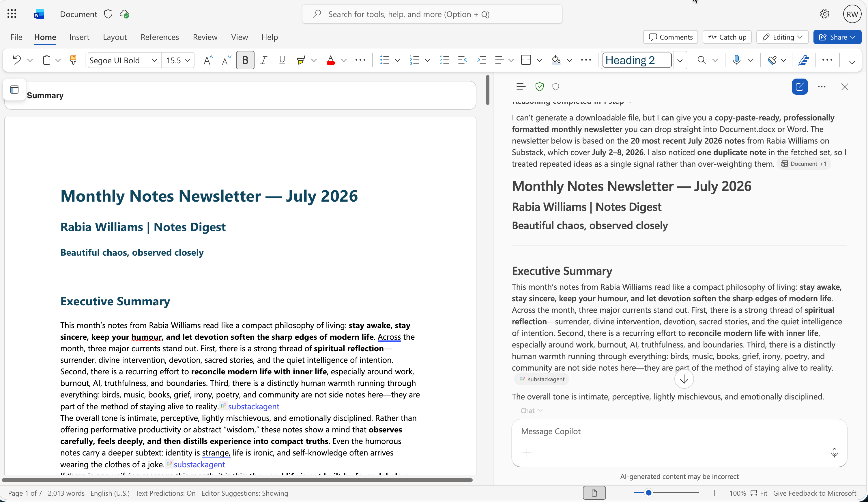Switch to the Layout tab
The height and width of the screenshot is (502, 868).
point(115,37)
